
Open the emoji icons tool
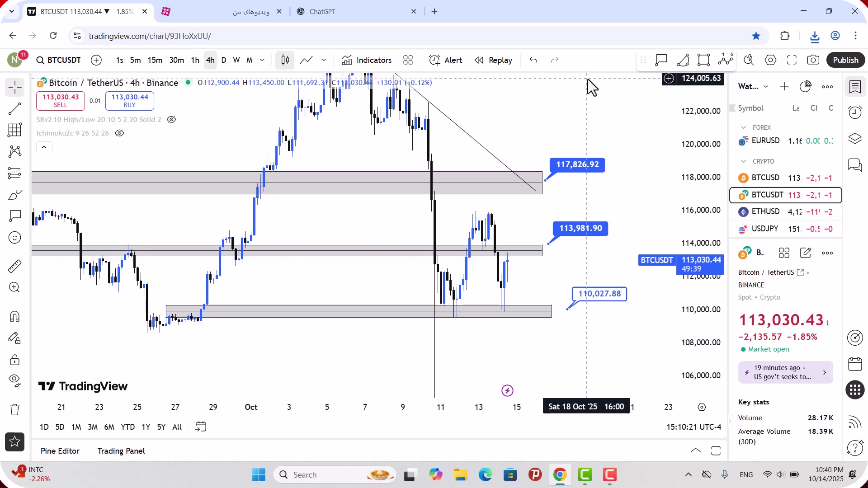click(x=14, y=238)
